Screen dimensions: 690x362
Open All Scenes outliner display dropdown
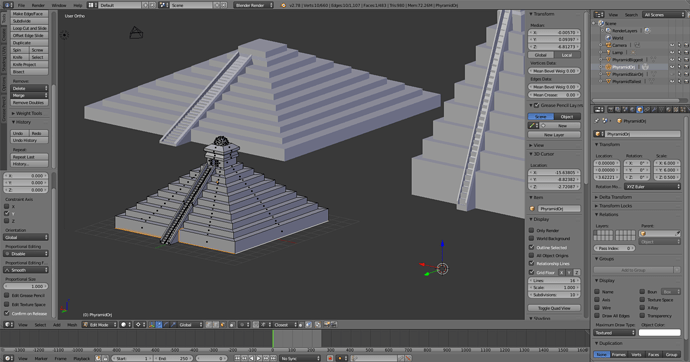coord(664,15)
